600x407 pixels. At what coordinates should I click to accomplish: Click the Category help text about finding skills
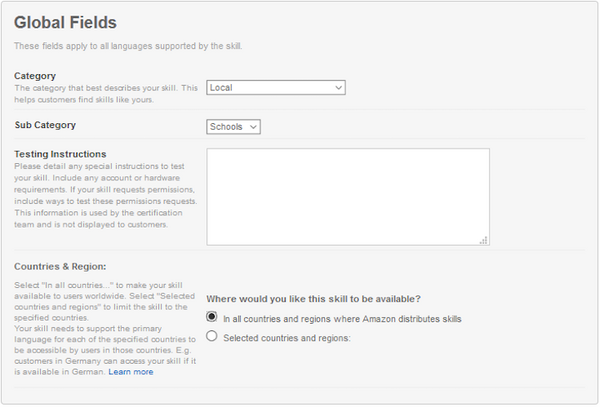[x=104, y=93]
